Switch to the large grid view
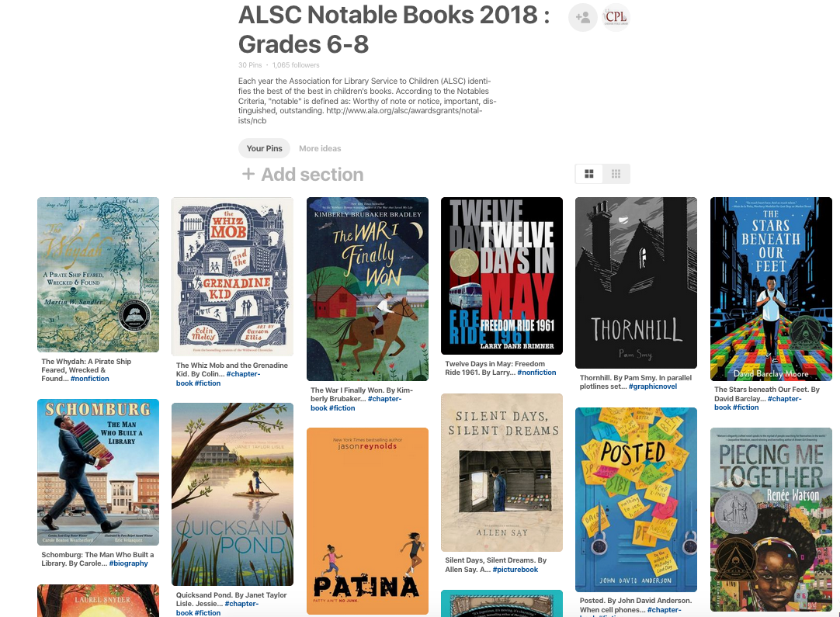The width and height of the screenshot is (840, 617). 588,174
